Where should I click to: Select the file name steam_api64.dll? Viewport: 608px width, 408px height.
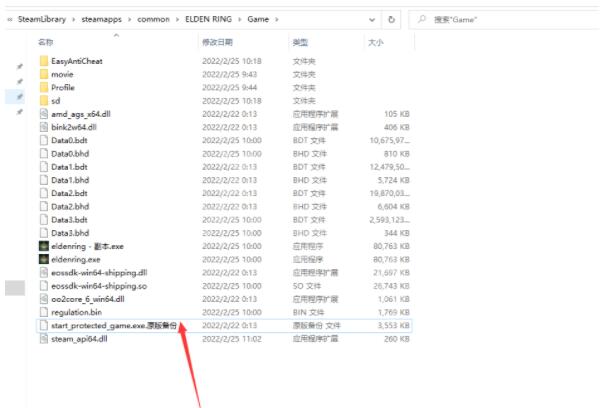tap(79, 339)
